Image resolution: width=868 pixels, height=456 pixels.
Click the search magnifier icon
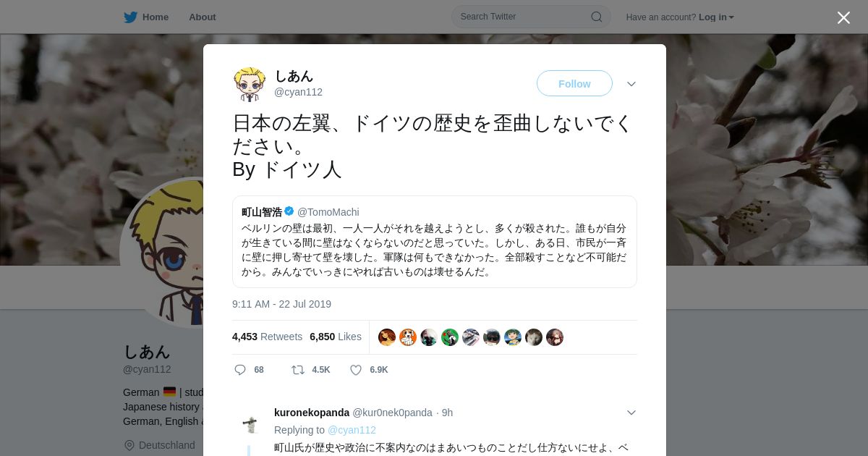coord(597,17)
